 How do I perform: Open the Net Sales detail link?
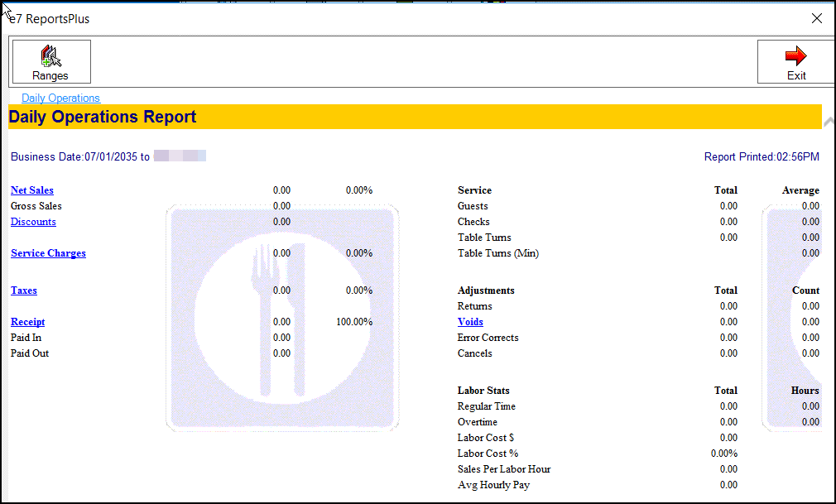tap(32, 190)
